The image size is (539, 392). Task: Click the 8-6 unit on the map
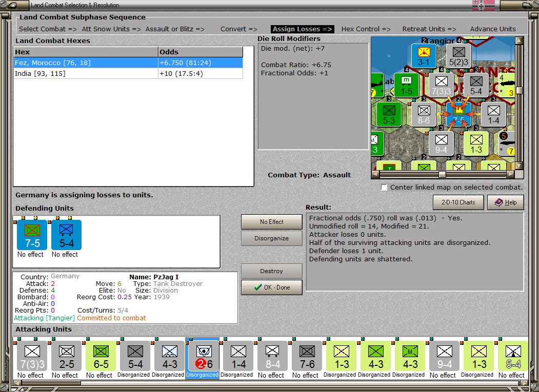click(424, 114)
